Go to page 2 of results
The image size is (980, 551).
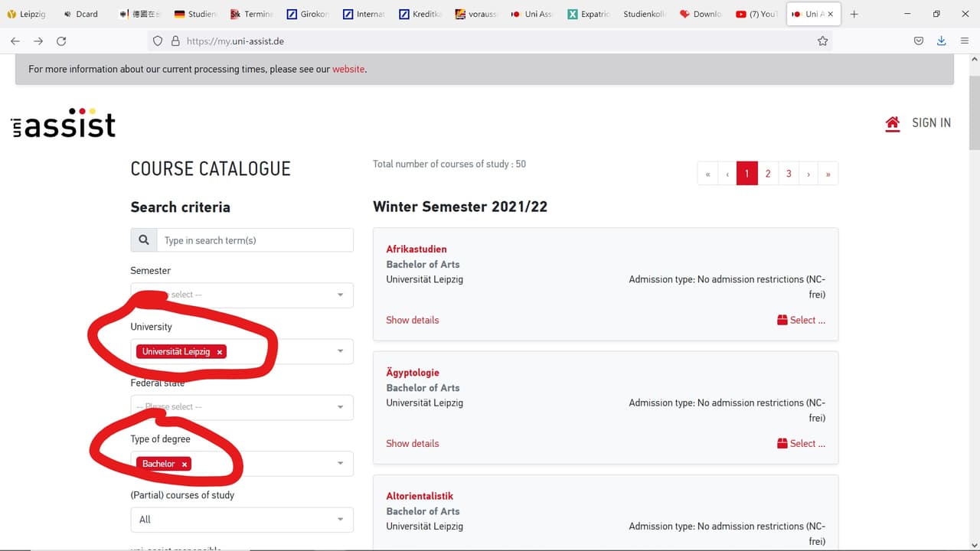tap(768, 174)
